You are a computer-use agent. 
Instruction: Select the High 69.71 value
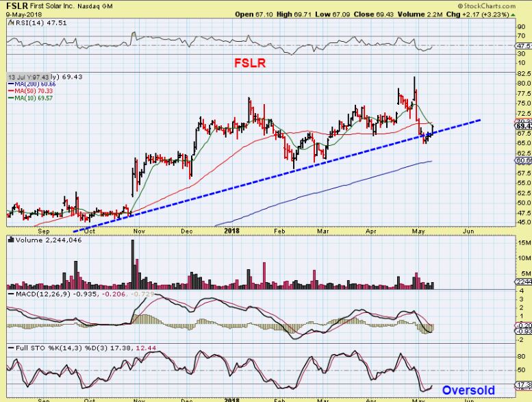point(294,14)
